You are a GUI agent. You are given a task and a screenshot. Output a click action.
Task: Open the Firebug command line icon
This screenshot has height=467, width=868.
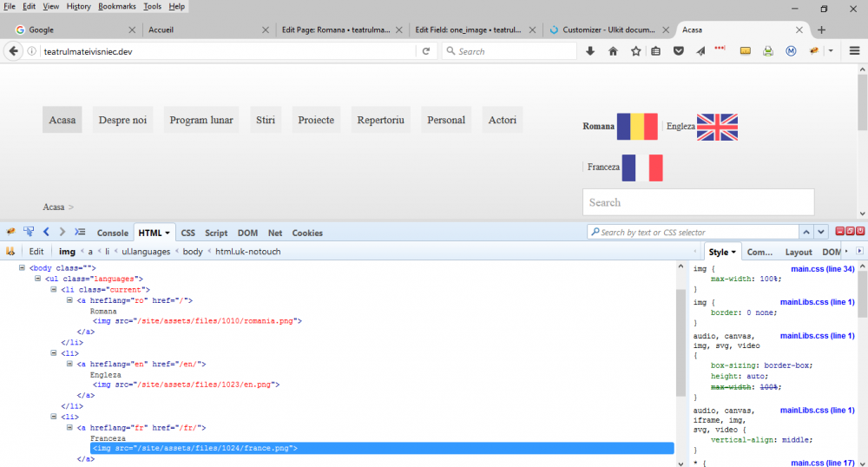[80, 232]
